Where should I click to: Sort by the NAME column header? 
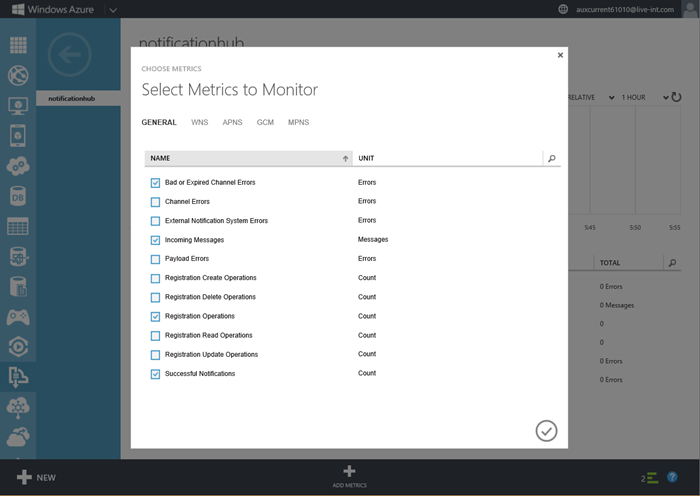click(249, 158)
